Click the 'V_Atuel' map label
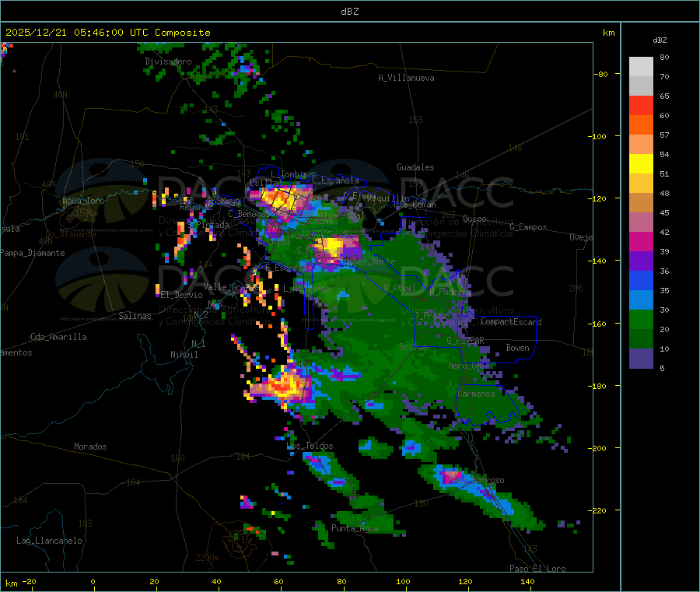700x592 pixels. click(400, 288)
